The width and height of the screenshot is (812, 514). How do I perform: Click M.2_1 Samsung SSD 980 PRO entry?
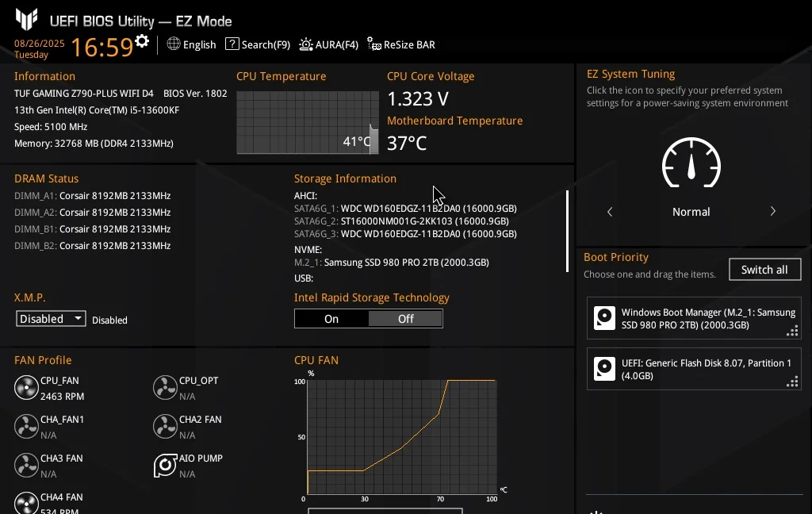click(392, 263)
